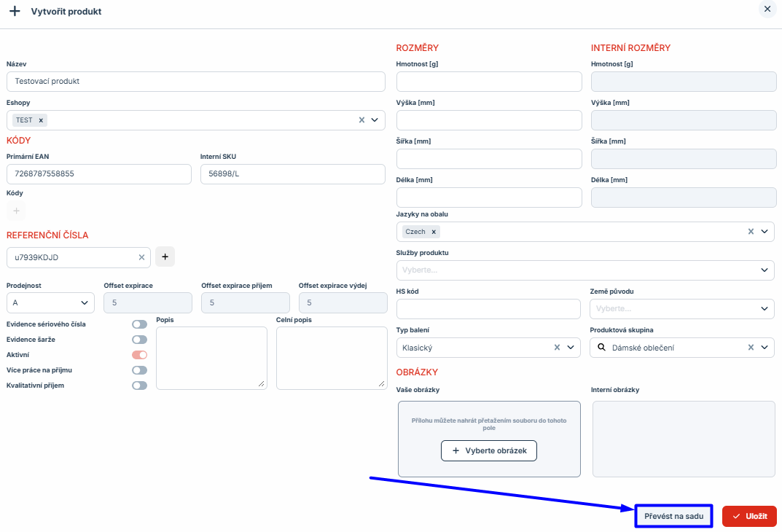Viewport: 782px width, 532px height.
Task: Toggle Kvalitativní příjem switch
Action: coord(139,386)
